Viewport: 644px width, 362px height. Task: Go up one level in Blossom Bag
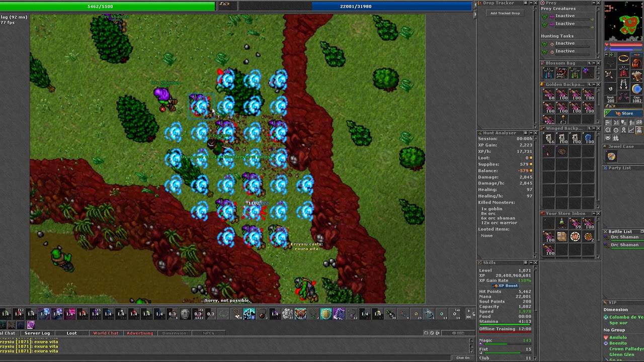coord(589,63)
